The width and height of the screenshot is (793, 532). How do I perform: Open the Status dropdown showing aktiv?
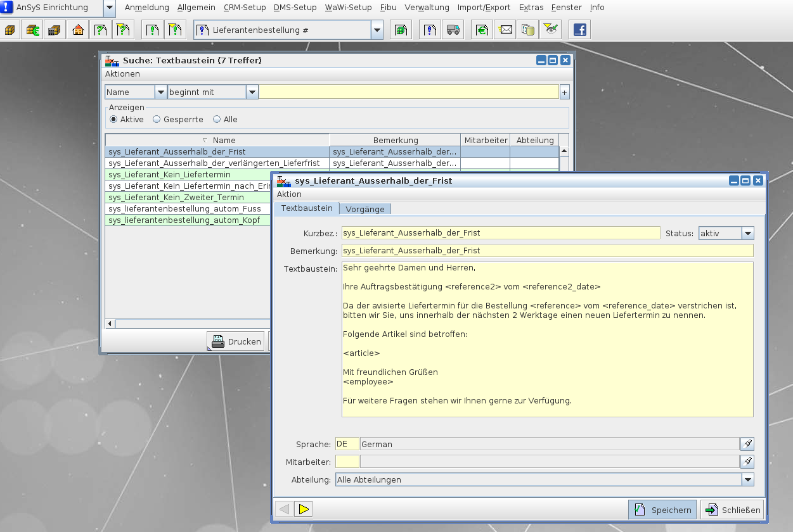point(747,233)
